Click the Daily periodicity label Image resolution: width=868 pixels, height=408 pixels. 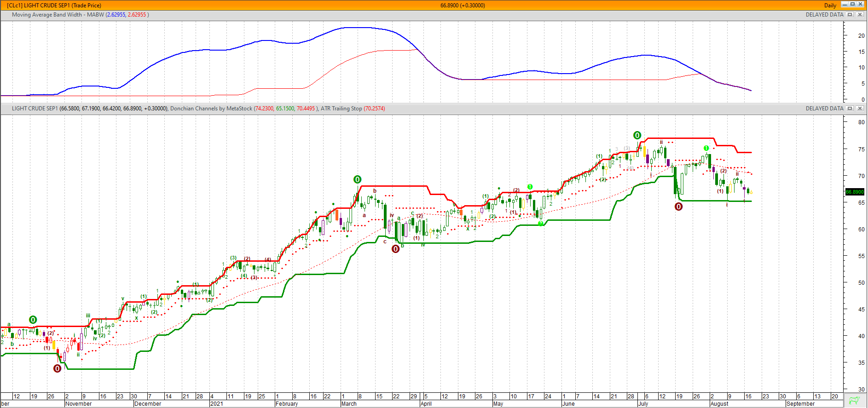pos(830,6)
